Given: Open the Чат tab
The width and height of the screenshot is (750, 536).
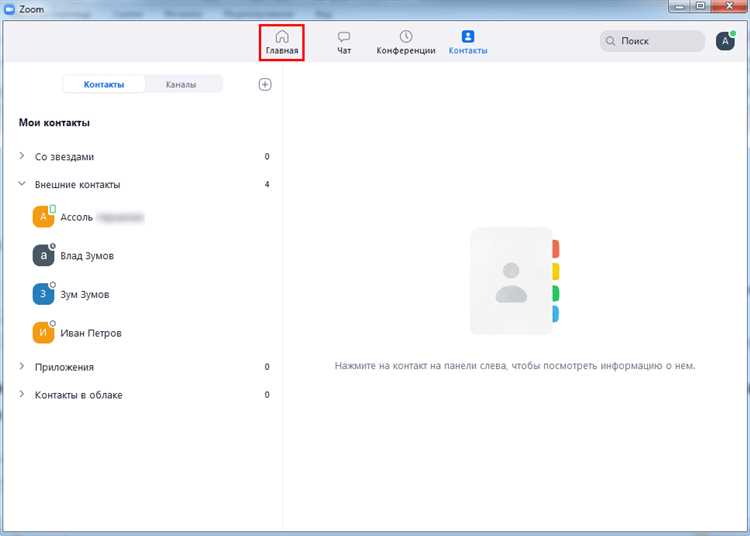Looking at the screenshot, I should coord(344,43).
